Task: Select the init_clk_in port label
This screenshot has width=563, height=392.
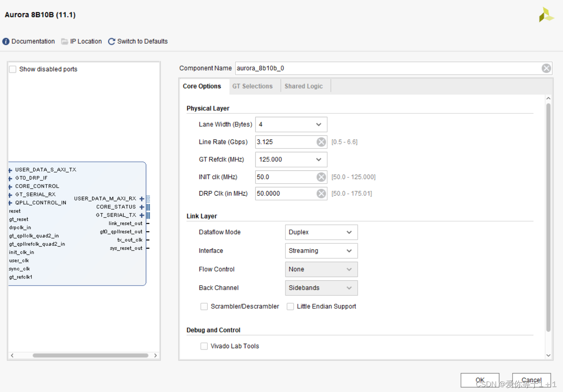Action: (x=21, y=253)
